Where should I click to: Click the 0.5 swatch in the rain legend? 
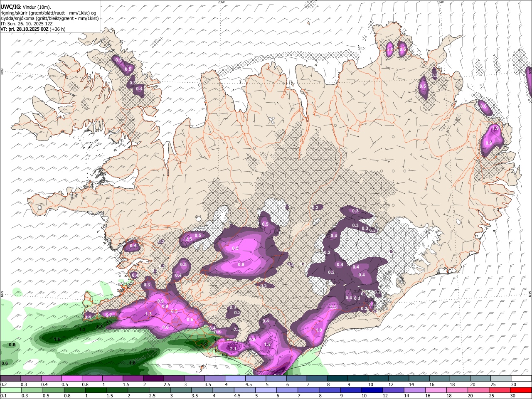pos(53,390)
